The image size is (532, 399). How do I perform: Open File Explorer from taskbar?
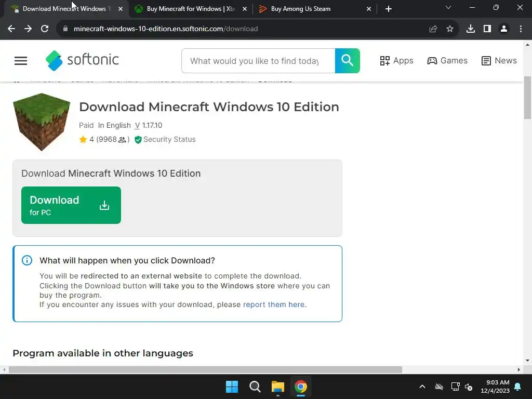tap(277, 387)
